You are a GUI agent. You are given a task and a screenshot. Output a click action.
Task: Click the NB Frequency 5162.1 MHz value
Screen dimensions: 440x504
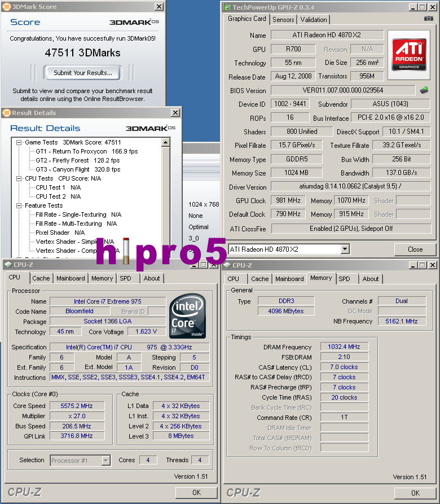(402, 321)
